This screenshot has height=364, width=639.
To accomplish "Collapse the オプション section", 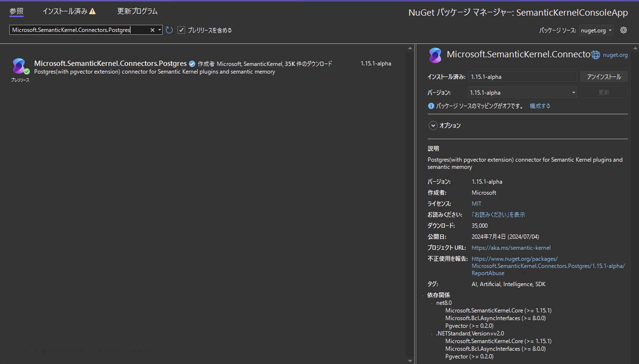I will click(433, 125).
